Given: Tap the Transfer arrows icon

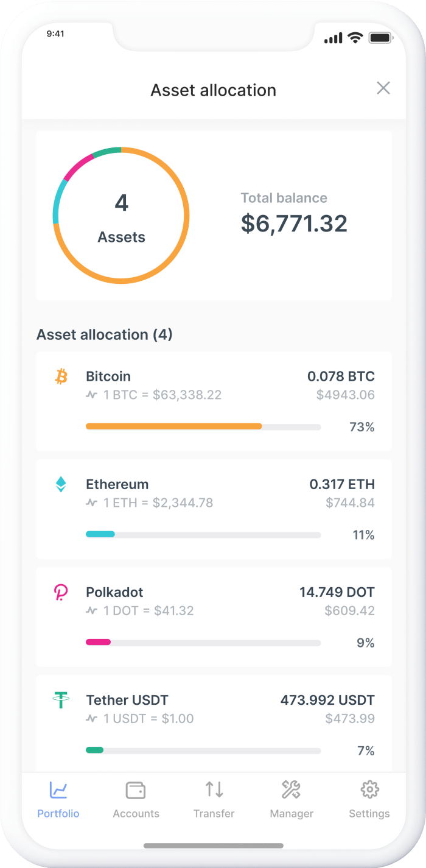Looking at the screenshot, I should coord(214,790).
